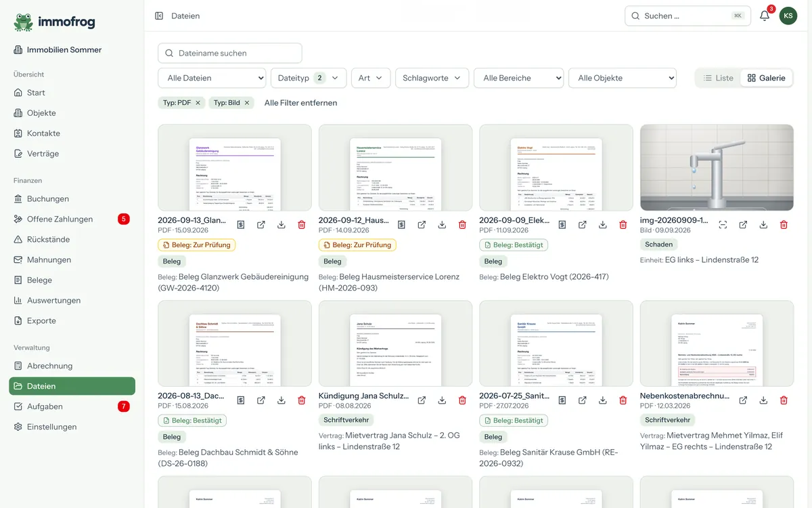Download the 2026-09-09_Elektro file
The height and width of the screenshot is (508, 812).
(x=603, y=225)
